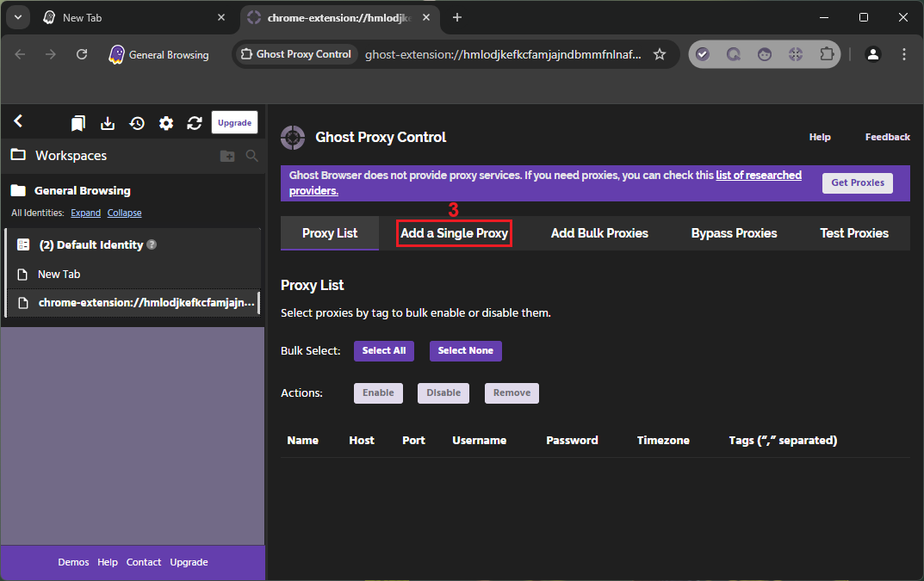Switch to the New Tab browser tab
The image size is (924, 581).
[134, 18]
